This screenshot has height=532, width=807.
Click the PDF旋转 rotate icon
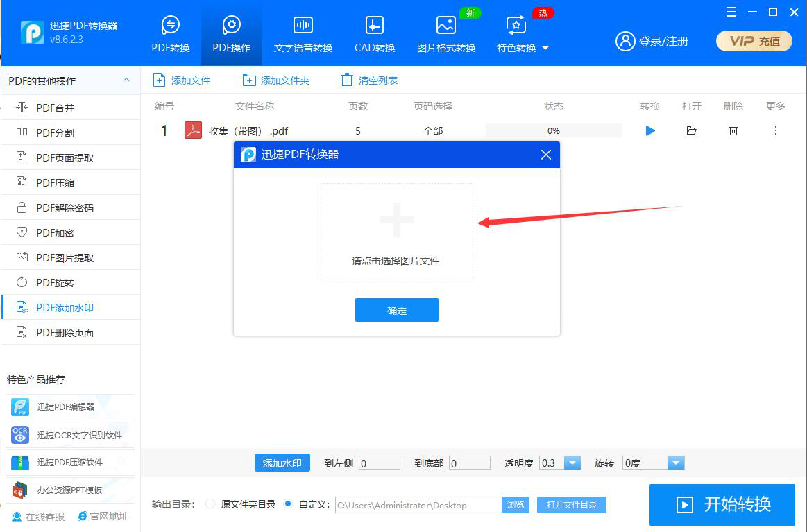[x=22, y=282]
